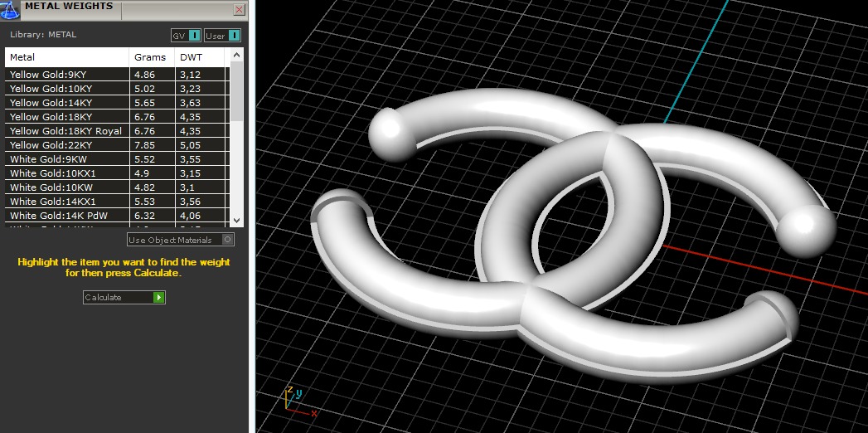Select the White Gold:14KX1 row

117,202
